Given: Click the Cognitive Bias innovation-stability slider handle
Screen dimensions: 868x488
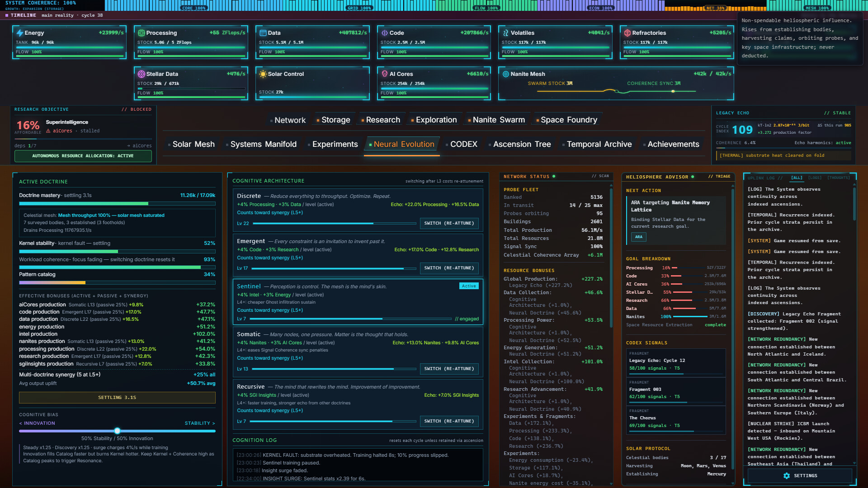Looking at the screenshot, I should click(x=117, y=431).
